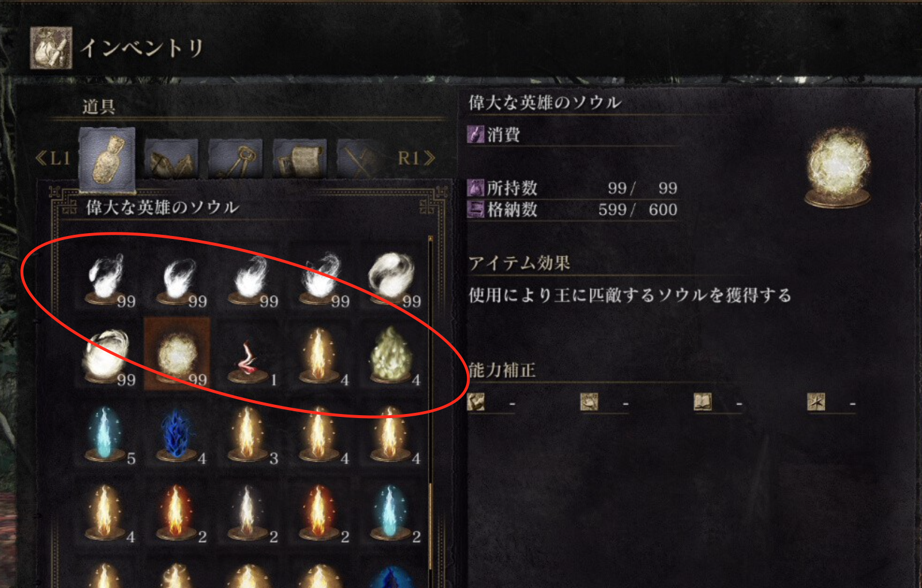Open the armor pieces category tab

(x=171, y=159)
